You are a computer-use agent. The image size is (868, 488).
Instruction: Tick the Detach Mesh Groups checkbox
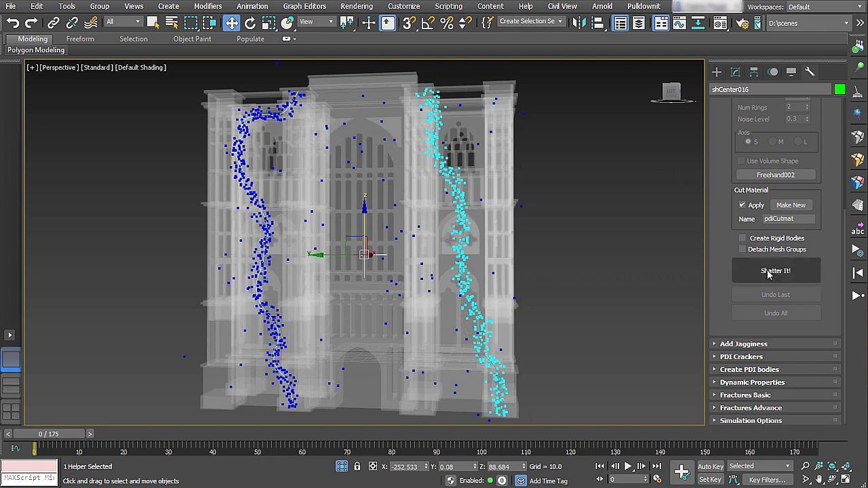tap(743, 249)
